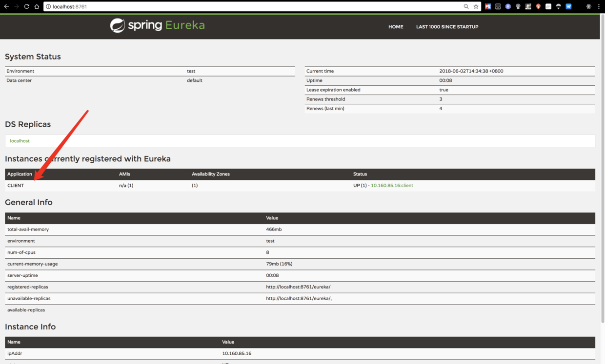Open the Chrome three-dot menu
Screen dimensions: 605x364
(599, 7)
